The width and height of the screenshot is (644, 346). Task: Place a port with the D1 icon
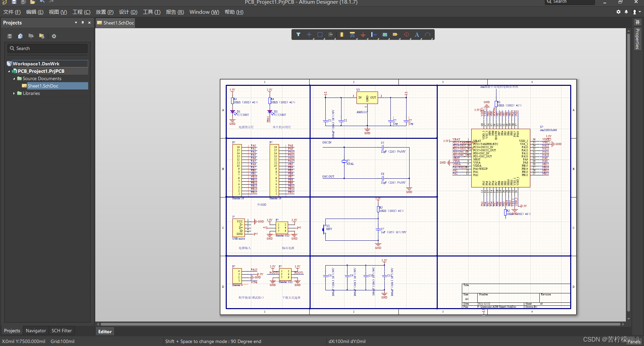coord(395,35)
